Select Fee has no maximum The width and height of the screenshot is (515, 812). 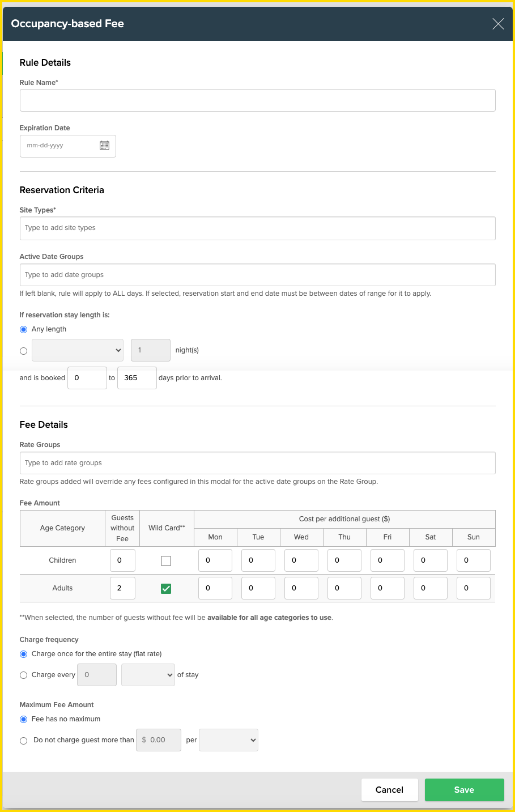click(23, 719)
